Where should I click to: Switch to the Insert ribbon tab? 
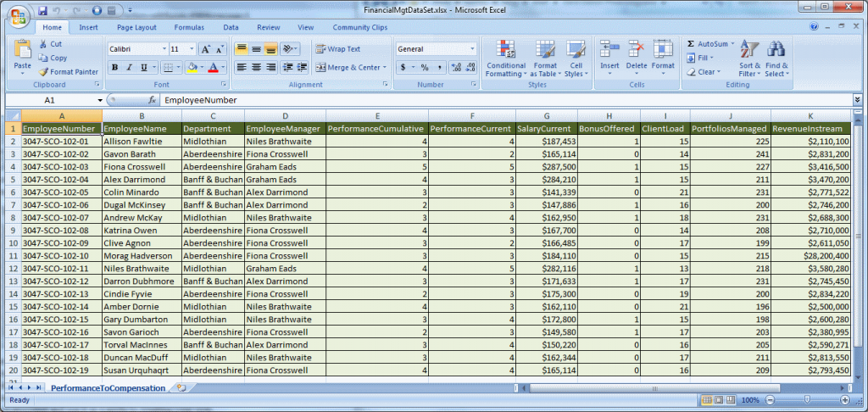point(88,27)
